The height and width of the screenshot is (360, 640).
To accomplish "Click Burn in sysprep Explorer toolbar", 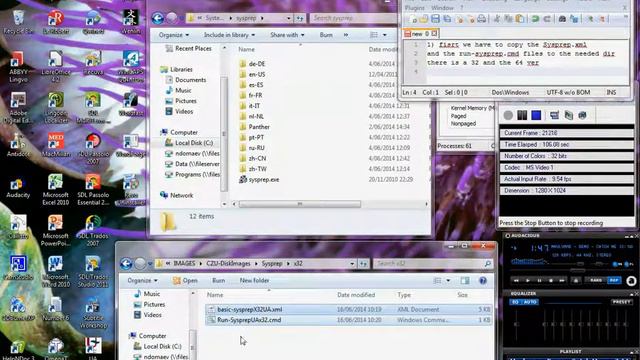I will point(326,35).
